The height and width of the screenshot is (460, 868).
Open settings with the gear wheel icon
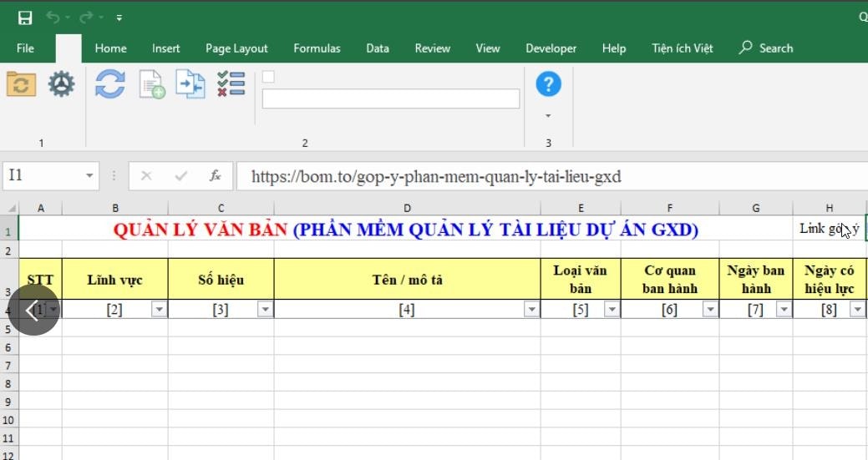pyautogui.click(x=61, y=84)
